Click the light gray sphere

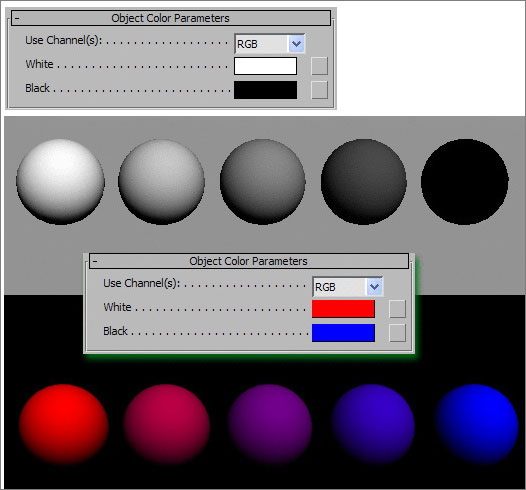point(161,182)
